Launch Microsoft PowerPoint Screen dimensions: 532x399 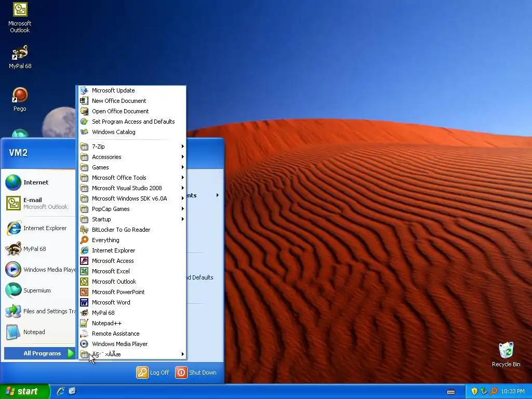131,292
